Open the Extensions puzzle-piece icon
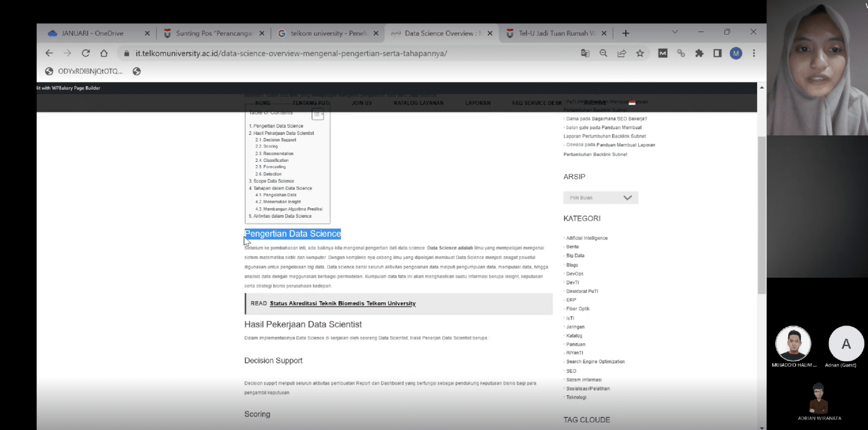This screenshot has height=430, width=868. coord(699,53)
